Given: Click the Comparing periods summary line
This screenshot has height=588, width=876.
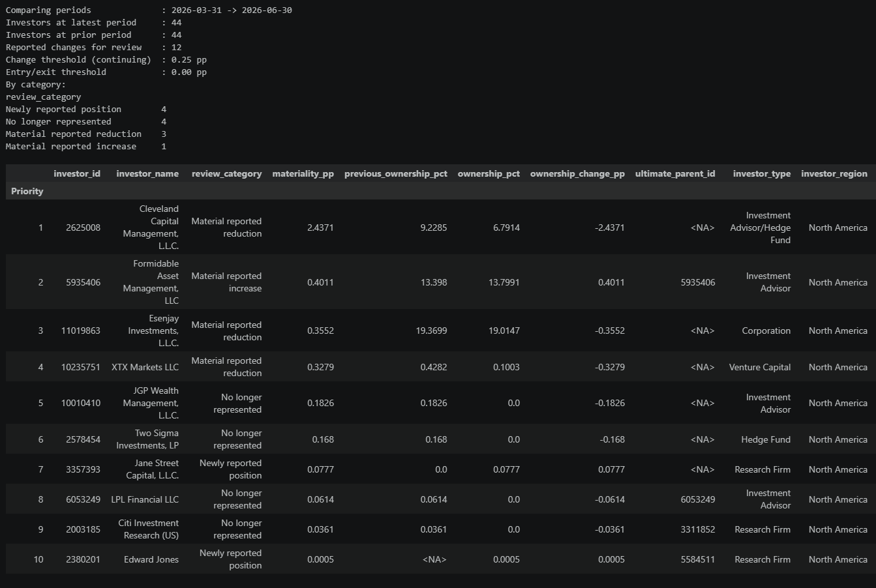Looking at the screenshot, I should click(x=149, y=10).
